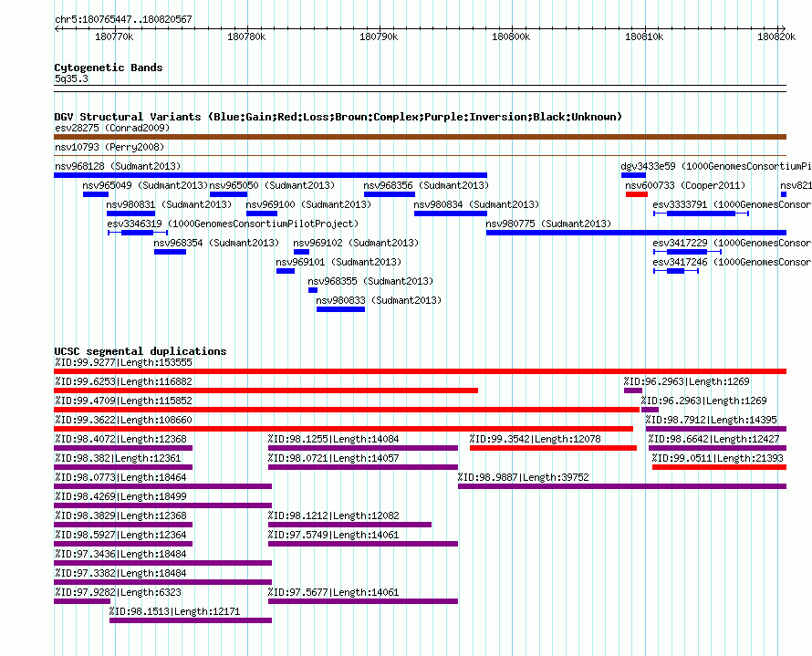Viewport: 812px width, 656px height.
Task: Click the %ID:98.9887|Length:39752 duplication label
Action: coord(523,477)
